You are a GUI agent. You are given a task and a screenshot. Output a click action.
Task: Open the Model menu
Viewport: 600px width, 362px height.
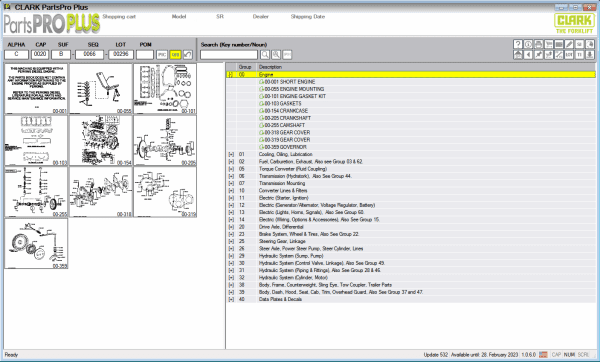tap(179, 16)
